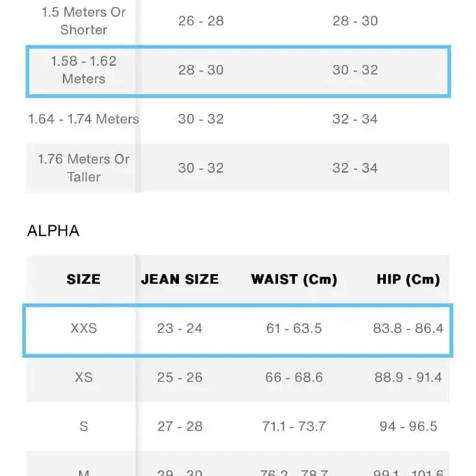476x476 pixels.
Task: Click the 88.9 - 91.4 hip value
Action: click(408, 377)
